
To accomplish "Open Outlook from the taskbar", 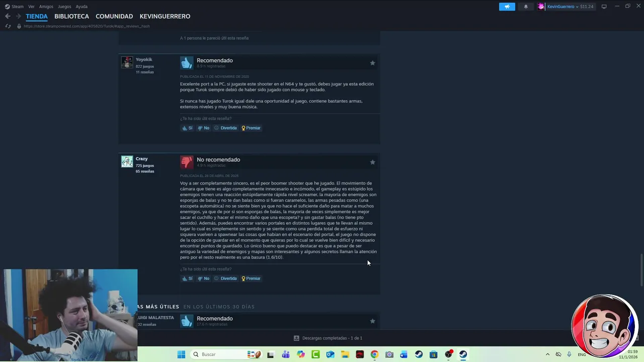I will (x=330, y=354).
